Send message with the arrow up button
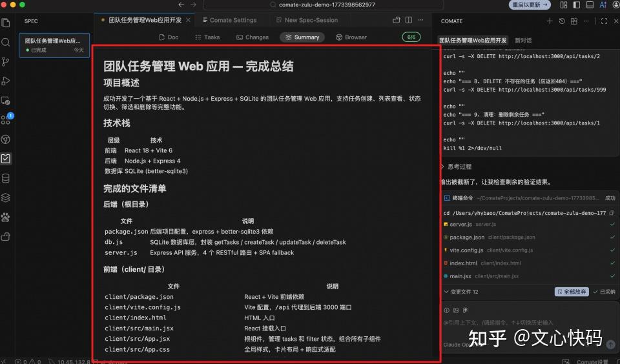Screen dimensions: 620x364 [611, 344]
